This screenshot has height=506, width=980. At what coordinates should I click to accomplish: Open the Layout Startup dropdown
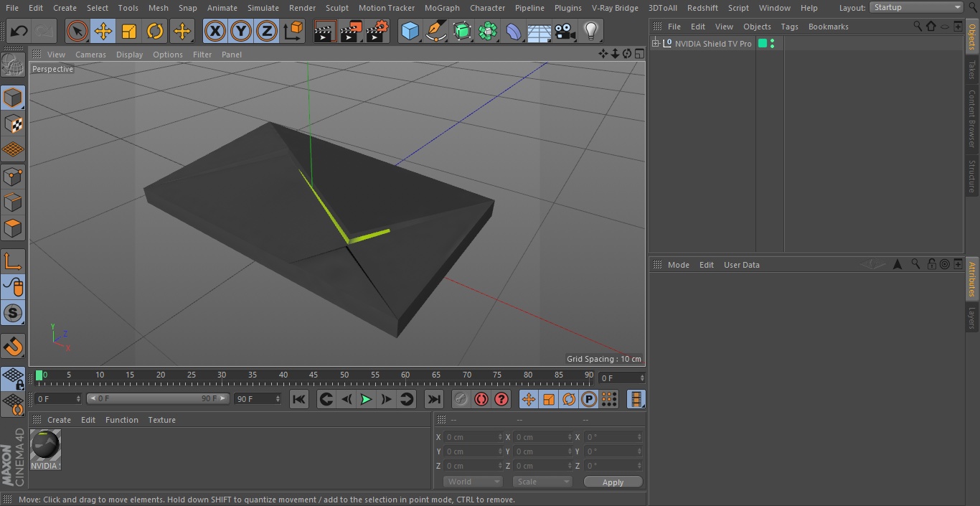[x=917, y=7]
